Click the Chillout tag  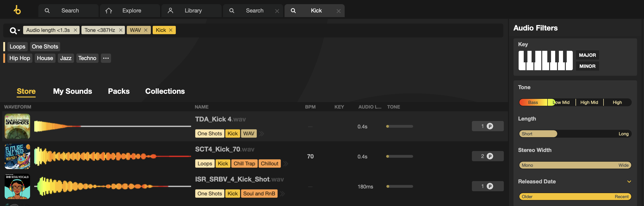tap(269, 164)
